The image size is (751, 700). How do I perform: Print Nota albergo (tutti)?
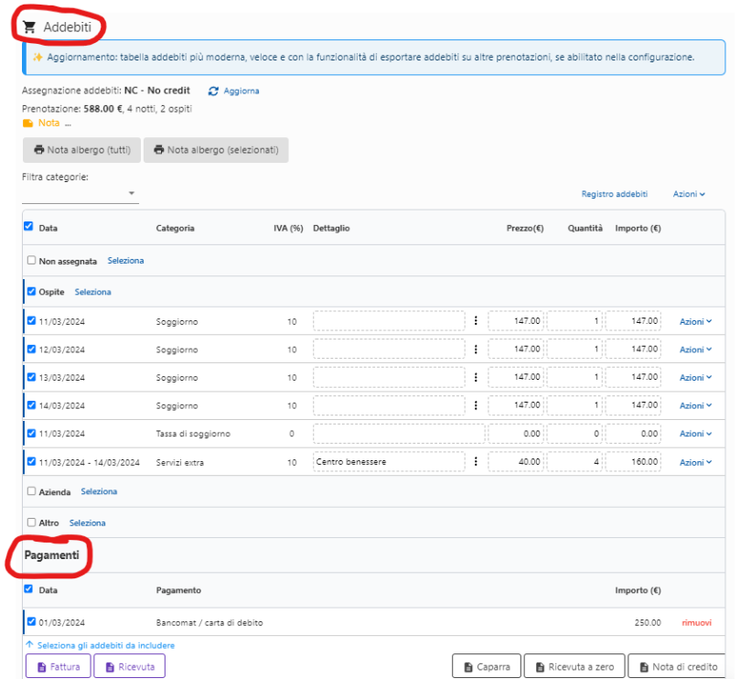(x=81, y=150)
